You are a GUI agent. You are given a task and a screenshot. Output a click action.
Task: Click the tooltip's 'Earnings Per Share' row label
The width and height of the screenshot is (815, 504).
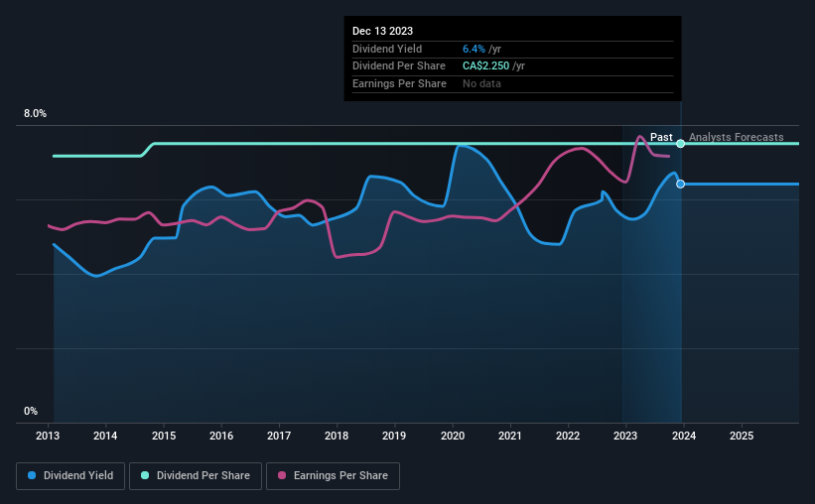pos(399,83)
